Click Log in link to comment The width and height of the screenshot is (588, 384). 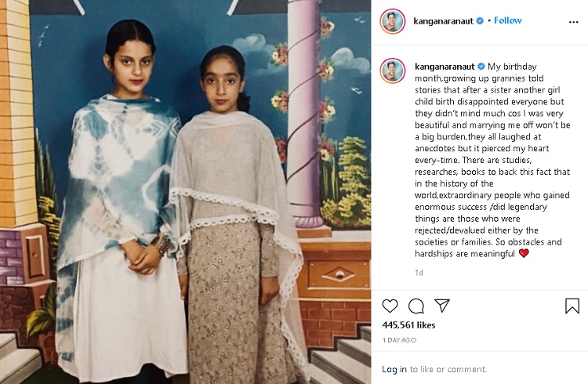point(394,369)
